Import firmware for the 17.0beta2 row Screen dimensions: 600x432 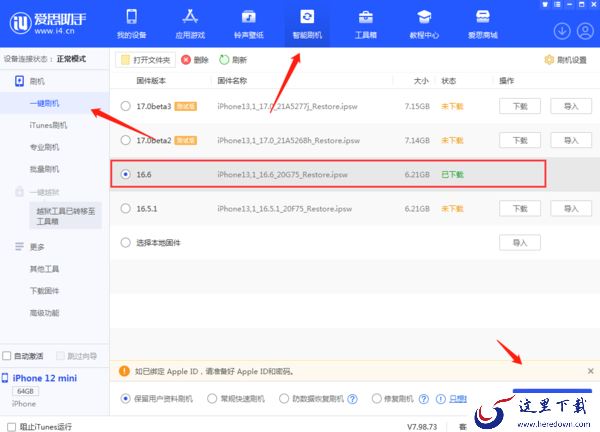pos(571,140)
